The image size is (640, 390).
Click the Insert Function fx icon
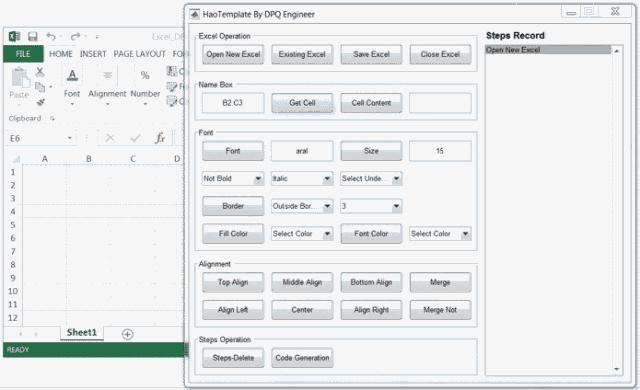pyautogui.click(x=160, y=138)
